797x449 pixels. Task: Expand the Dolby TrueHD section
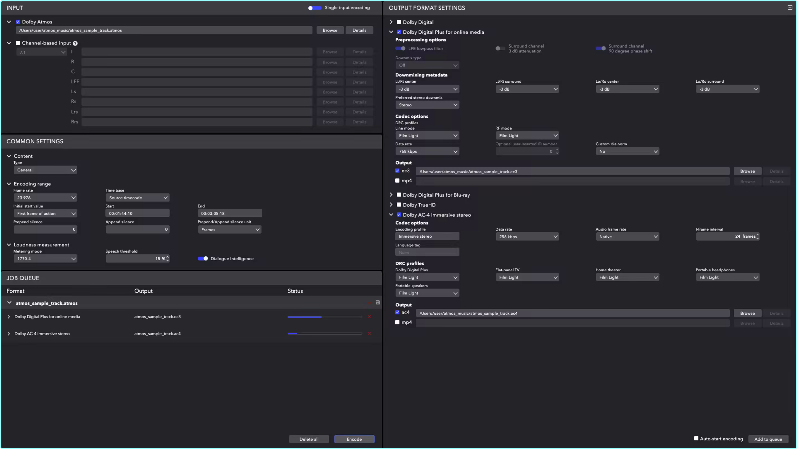[x=391, y=205]
